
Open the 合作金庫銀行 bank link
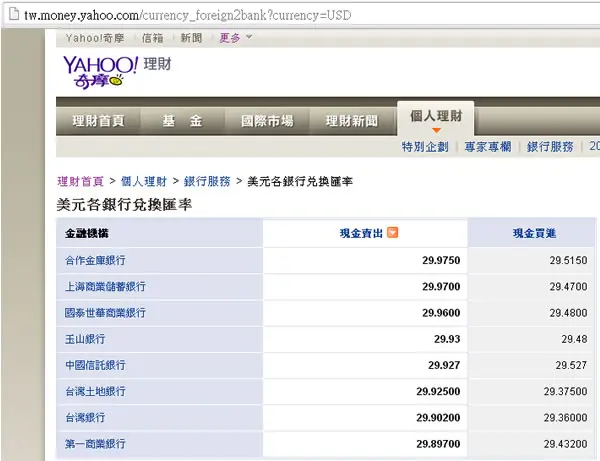tap(95, 260)
